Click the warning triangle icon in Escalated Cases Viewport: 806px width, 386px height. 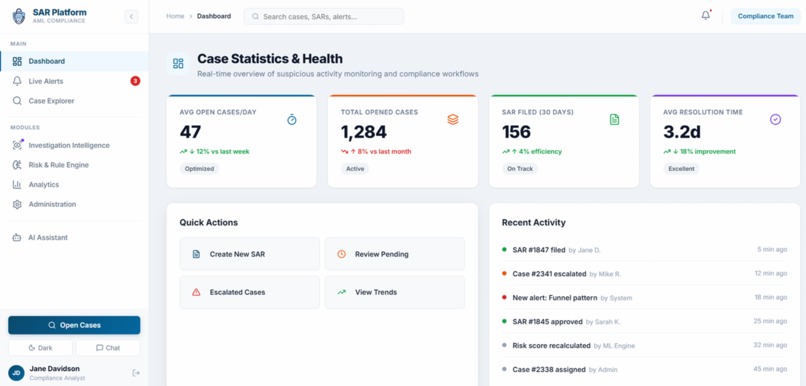pyautogui.click(x=196, y=292)
